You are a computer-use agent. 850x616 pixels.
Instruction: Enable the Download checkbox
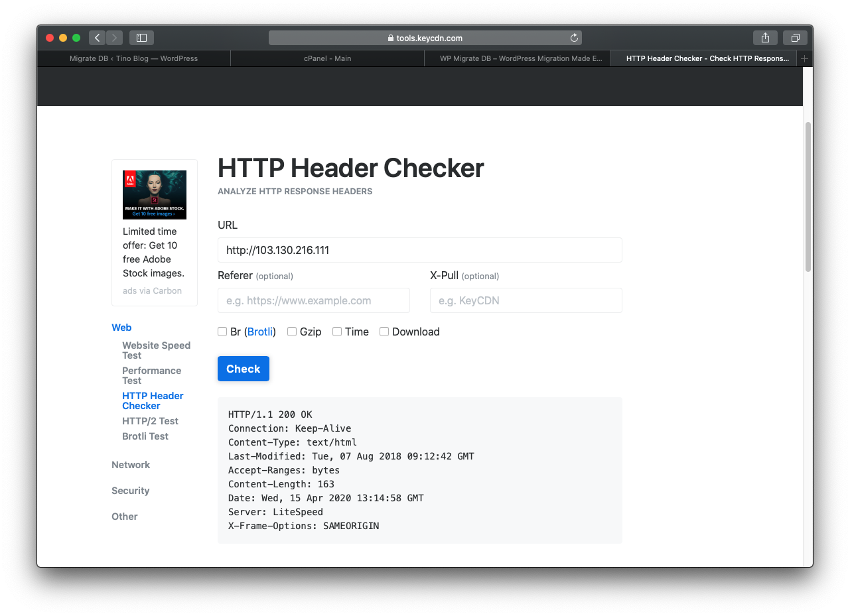(x=384, y=332)
